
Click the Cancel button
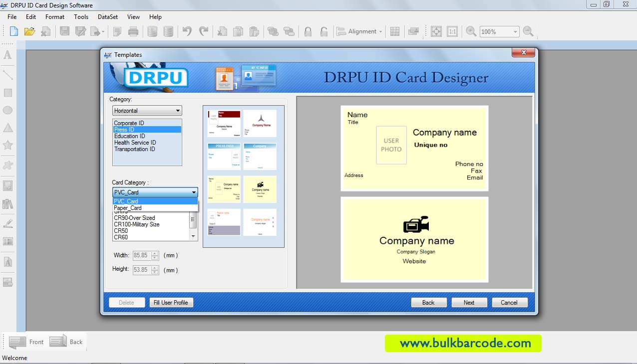509,303
